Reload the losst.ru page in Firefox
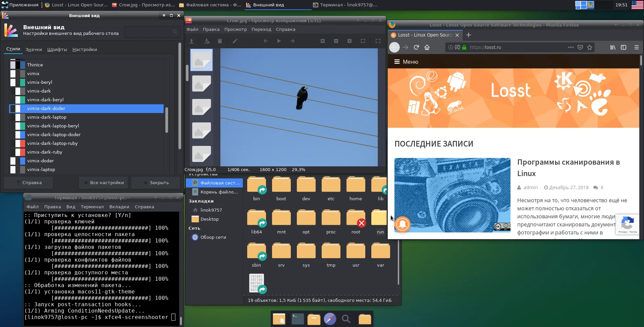644x327 pixels. [x=416, y=47]
